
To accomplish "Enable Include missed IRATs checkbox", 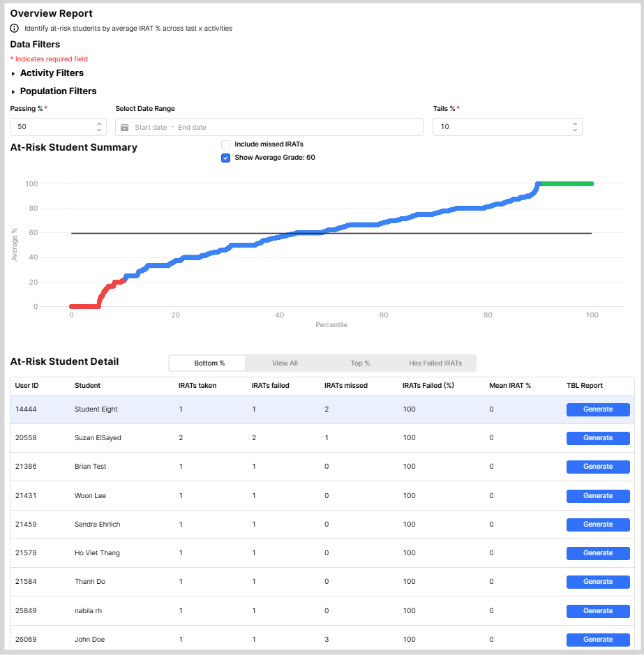I will pos(225,144).
